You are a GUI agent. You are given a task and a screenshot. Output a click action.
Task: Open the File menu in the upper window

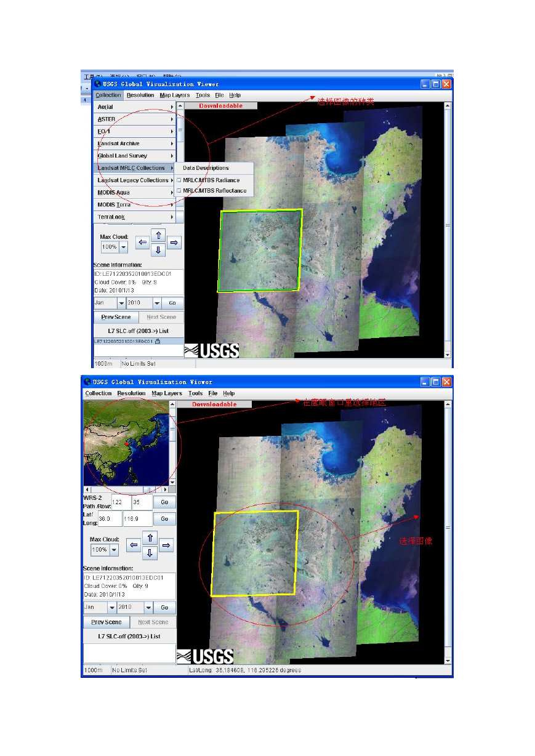pyautogui.click(x=219, y=95)
